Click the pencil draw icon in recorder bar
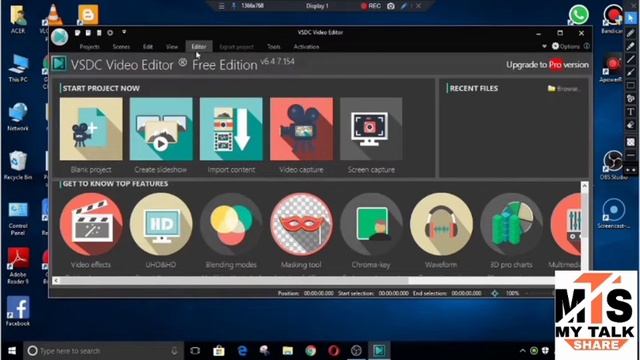The height and width of the screenshot is (360, 640). [x=404, y=6]
